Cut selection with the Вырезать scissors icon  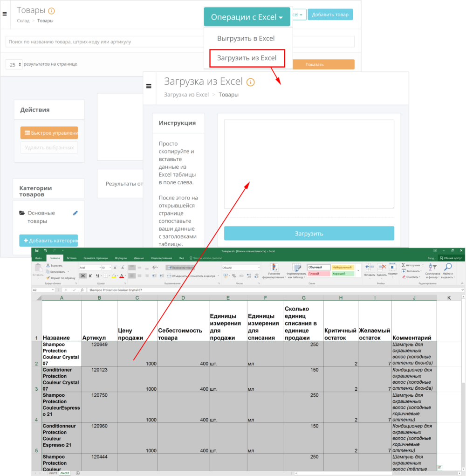tap(48, 265)
